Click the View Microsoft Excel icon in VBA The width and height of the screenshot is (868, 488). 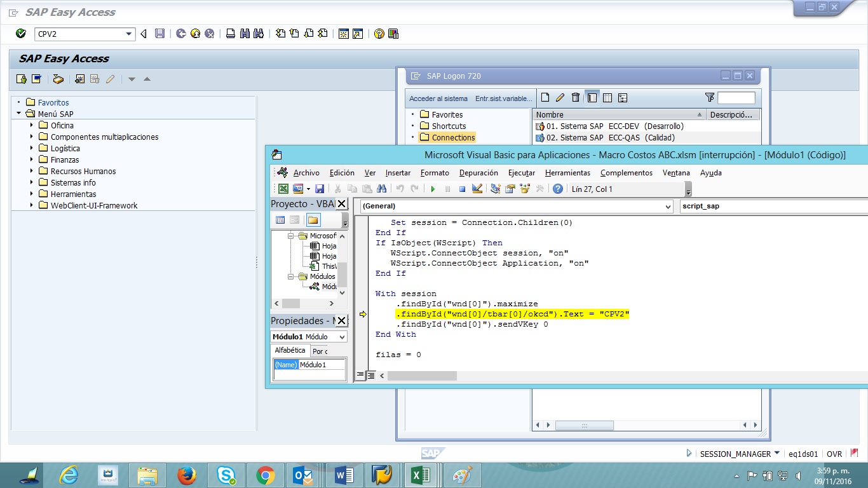(285, 189)
